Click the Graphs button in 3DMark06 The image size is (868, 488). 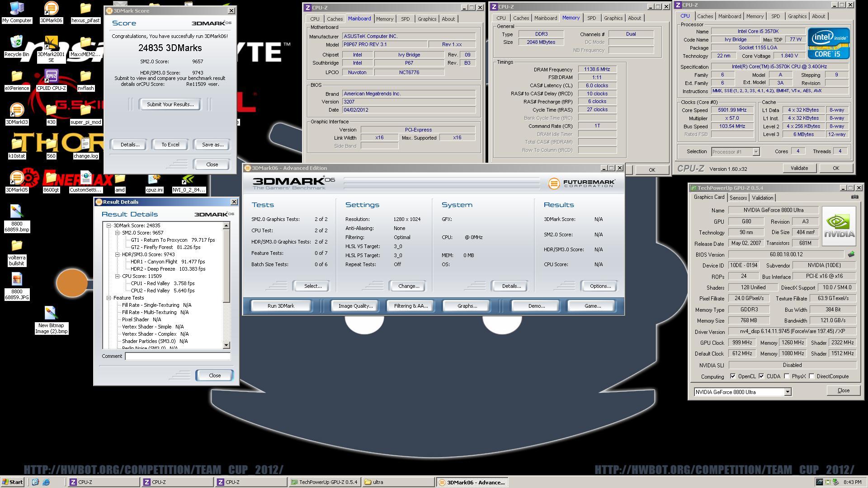pyautogui.click(x=467, y=306)
